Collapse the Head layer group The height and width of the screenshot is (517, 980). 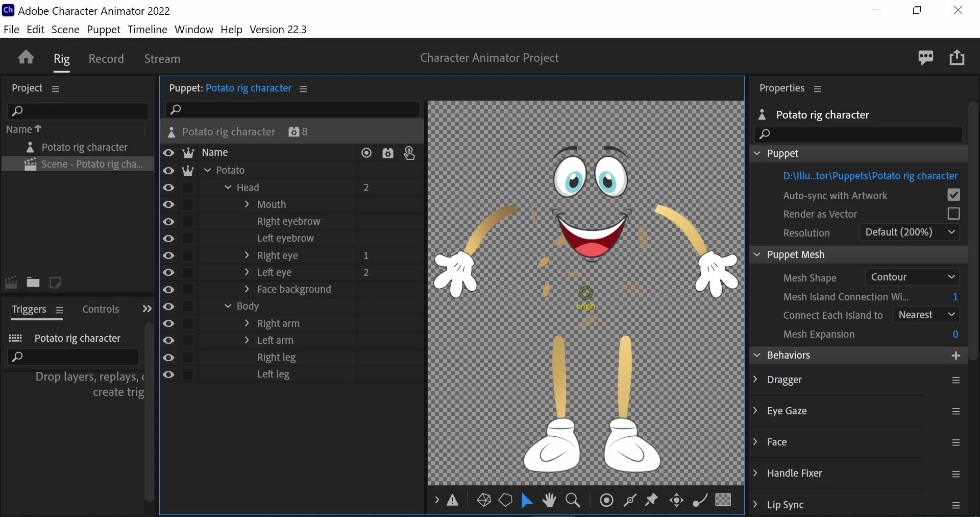[x=228, y=187]
